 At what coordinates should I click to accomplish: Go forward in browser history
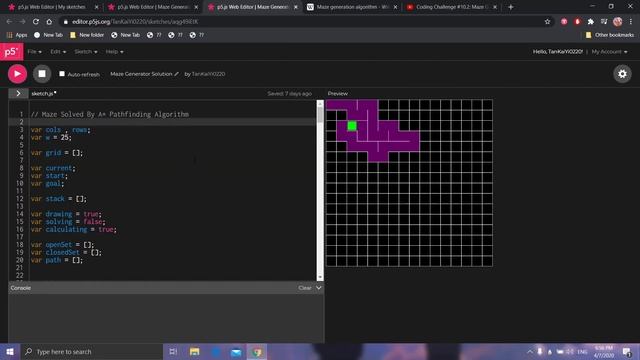tap(22, 22)
